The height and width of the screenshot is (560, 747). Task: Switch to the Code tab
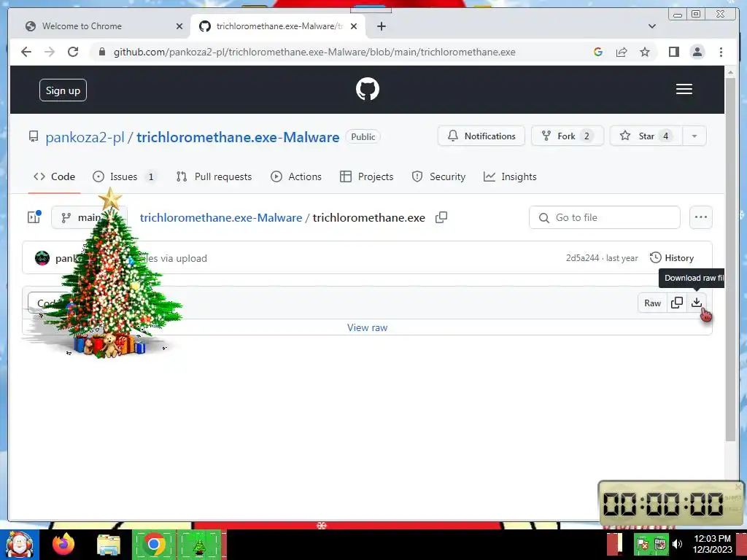[54, 176]
